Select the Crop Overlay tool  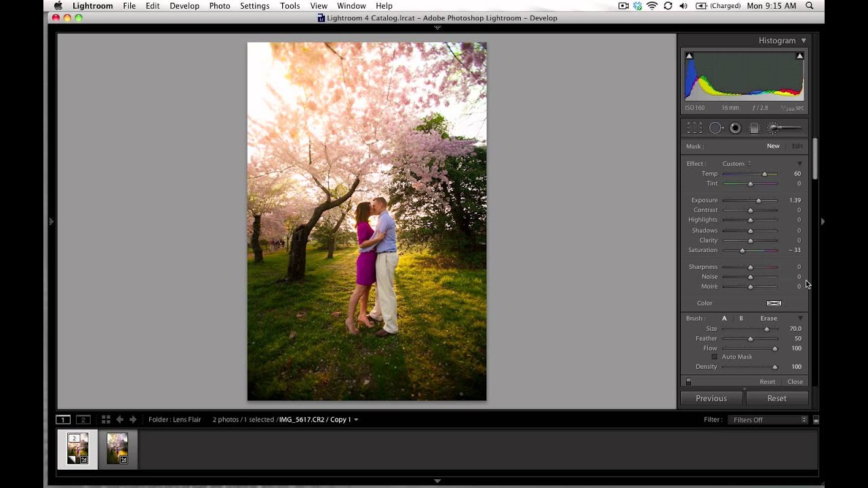[x=694, y=127]
